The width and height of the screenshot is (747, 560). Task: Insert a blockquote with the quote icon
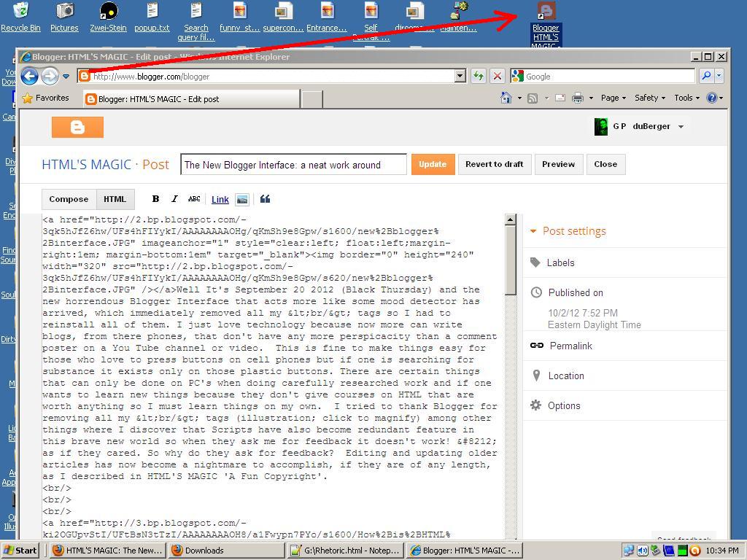(x=264, y=198)
